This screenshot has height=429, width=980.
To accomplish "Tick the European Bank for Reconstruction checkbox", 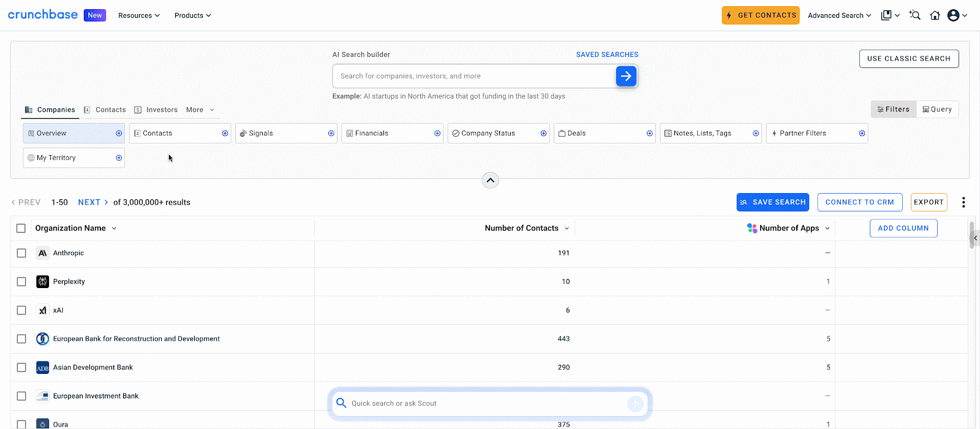I will 21,339.
